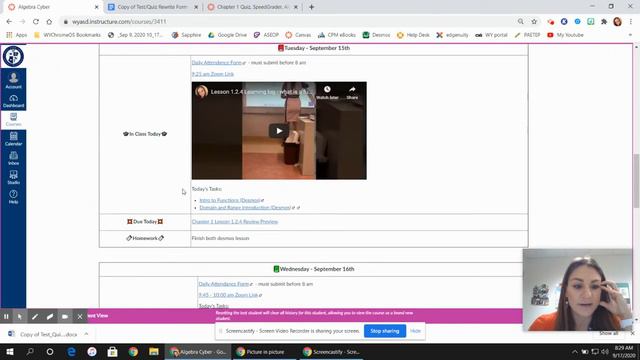Open the Apps bookmark
This screenshot has height=360, width=640.
(17, 35)
